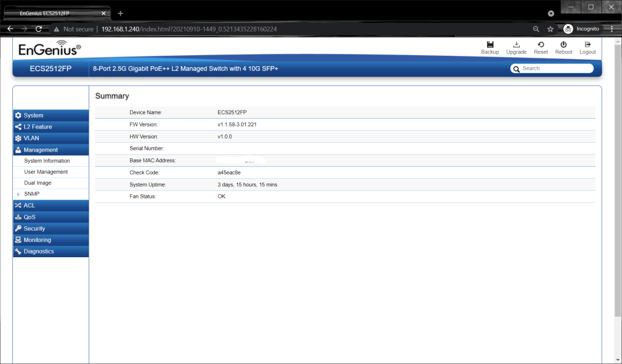The height and width of the screenshot is (364, 622).
Task: Click the Not secure warning icon
Action: [56, 29]
